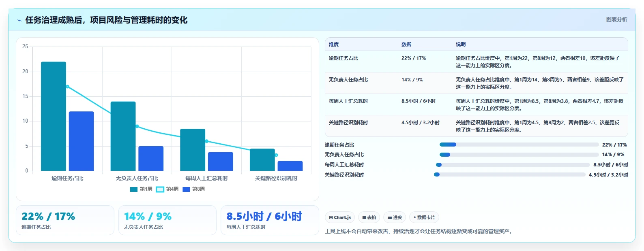
Task: Click the 关键路径识别耗时 description text in table
Action: (538, 126)
